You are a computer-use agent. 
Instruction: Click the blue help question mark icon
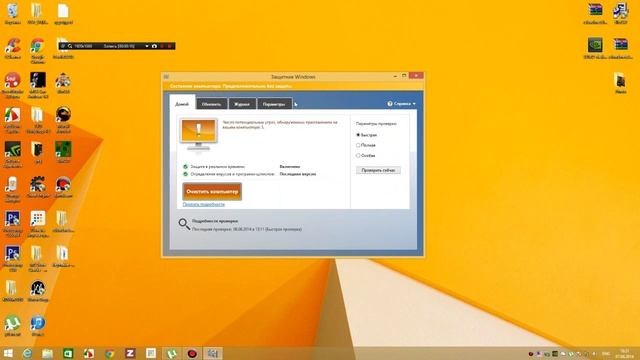tap(390, 104)
